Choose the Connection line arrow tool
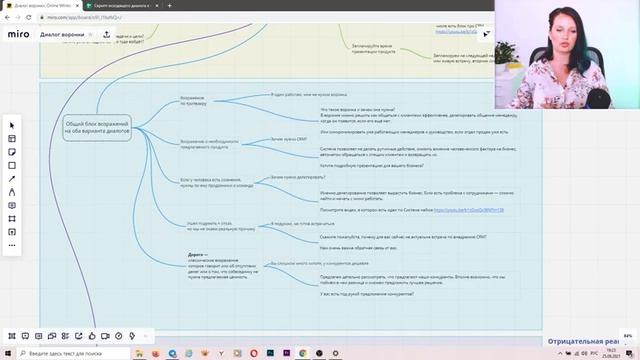 click(12, 179)
